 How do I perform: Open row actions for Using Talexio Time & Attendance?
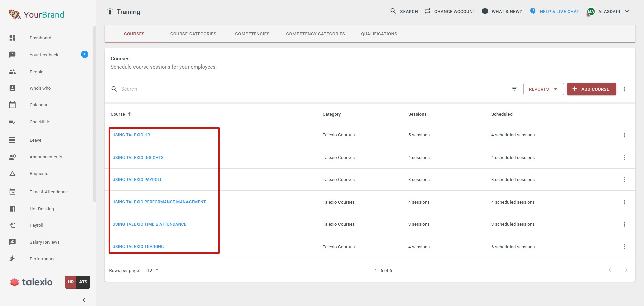click(x=624, y=224)
